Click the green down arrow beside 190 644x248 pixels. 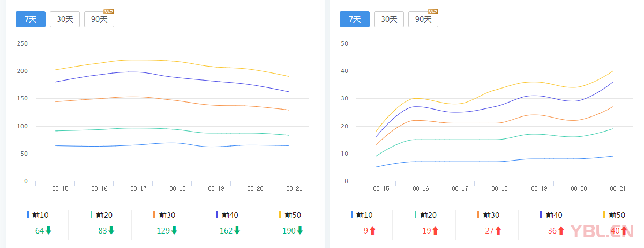coord(300,231)
